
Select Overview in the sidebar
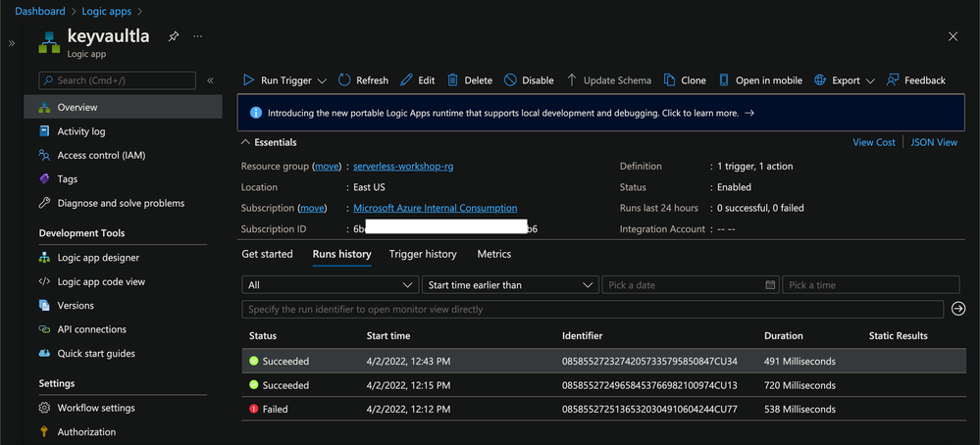pos(124,107)
